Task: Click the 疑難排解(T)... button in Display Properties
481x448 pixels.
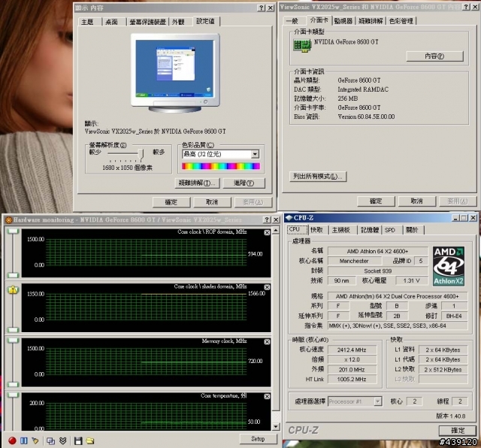Action: 197,183
